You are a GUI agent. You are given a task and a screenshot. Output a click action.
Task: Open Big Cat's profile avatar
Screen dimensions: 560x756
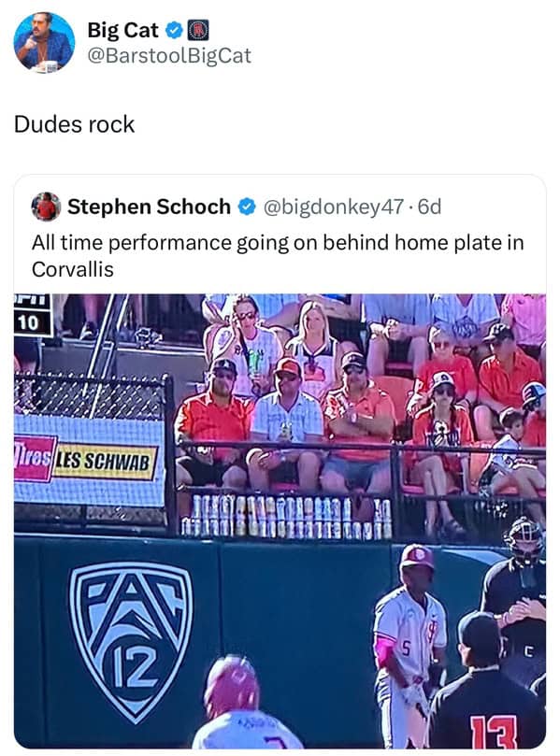44,42
